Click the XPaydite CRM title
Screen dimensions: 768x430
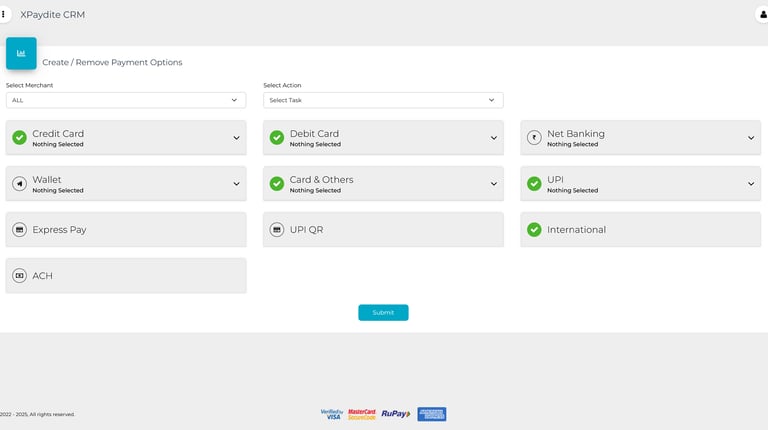point(52,15)
